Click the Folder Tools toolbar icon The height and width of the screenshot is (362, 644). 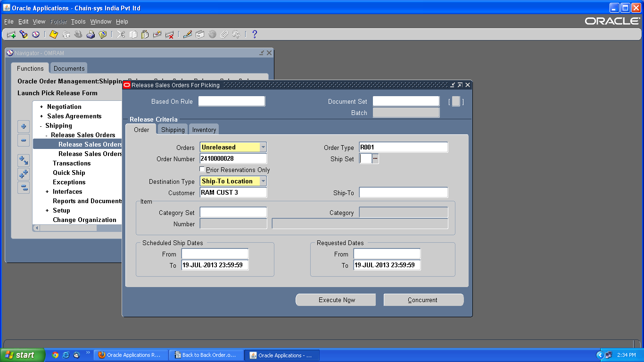click(237, 34)
